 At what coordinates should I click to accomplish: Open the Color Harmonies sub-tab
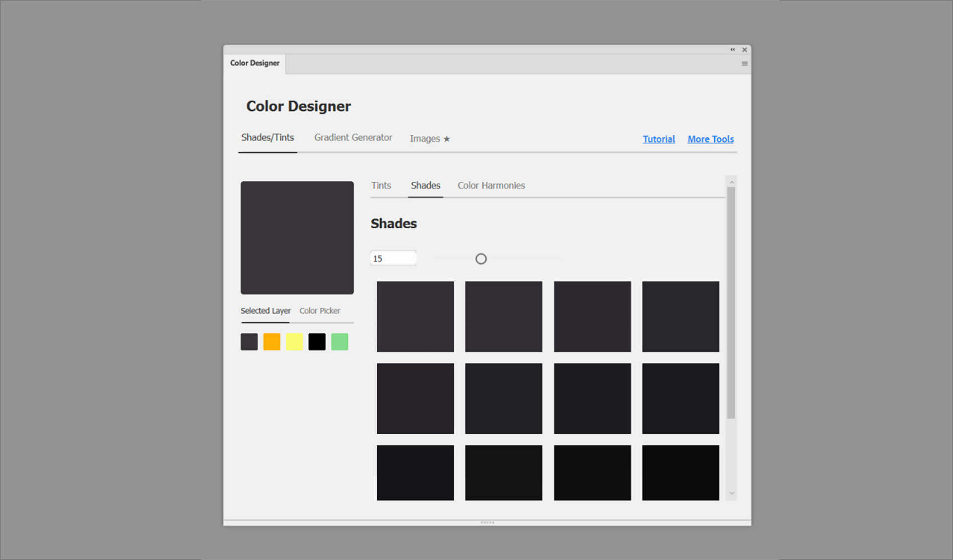pos(491,186)
